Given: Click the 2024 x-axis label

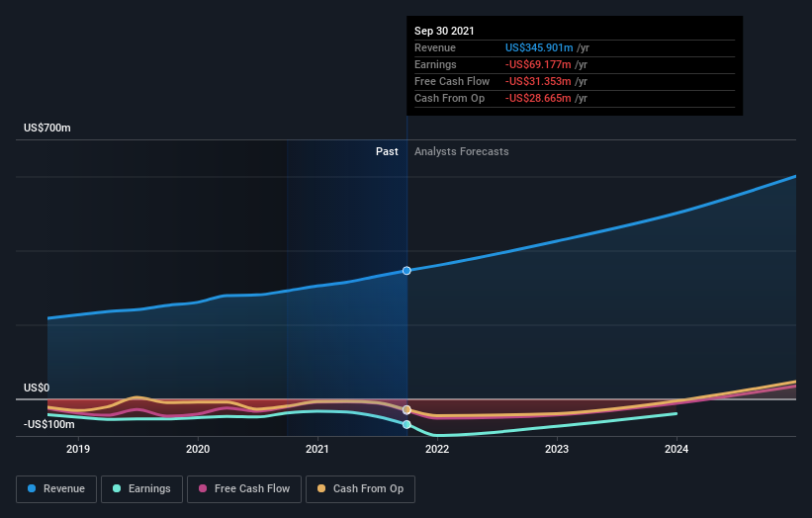Looking at the screenshot, I should coord(677,449).
